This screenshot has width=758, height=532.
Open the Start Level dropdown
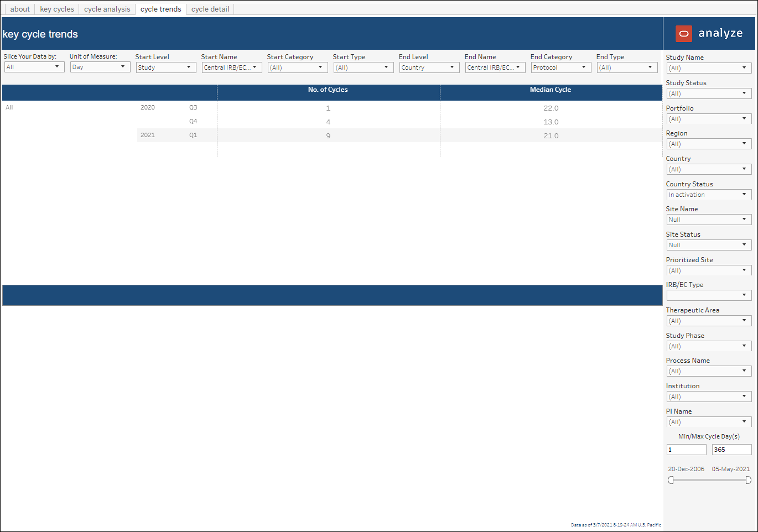click(x=166, y=67)
